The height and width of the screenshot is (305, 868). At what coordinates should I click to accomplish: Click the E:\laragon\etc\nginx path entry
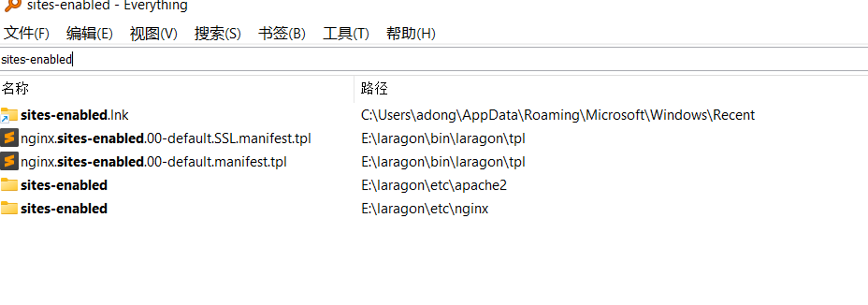pos(425,209)
